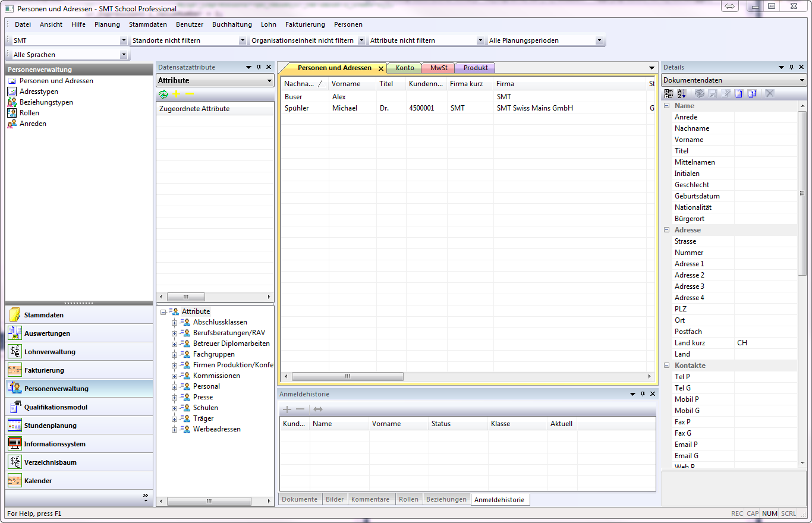The image size is (812, 523).
Task: Click the yellow plus icon to add attribute
Action: [177, 94]
